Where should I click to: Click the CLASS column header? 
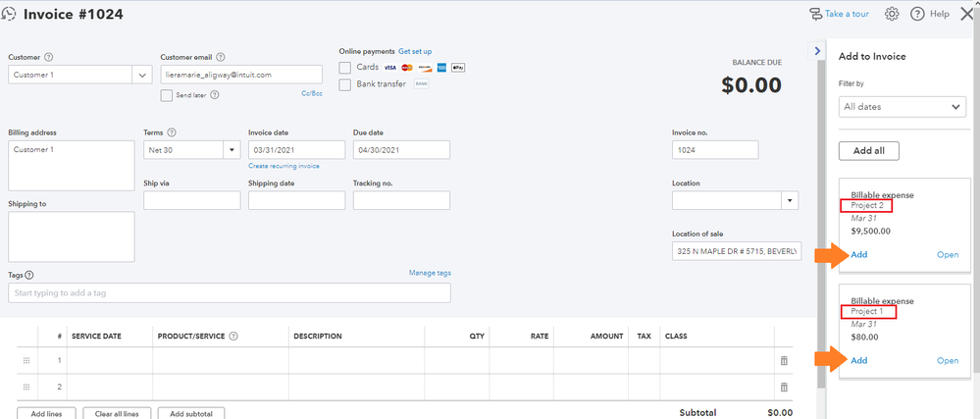676,336
